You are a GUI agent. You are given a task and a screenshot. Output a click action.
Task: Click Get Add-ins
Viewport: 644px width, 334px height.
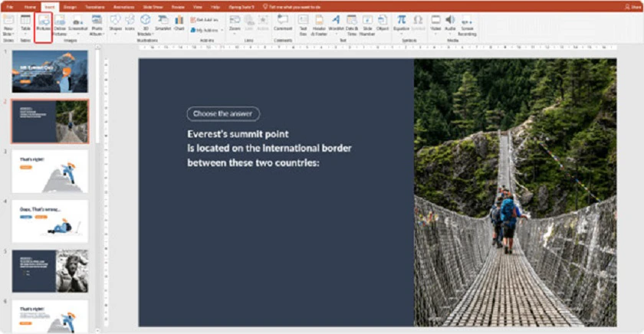pos(205,20)
